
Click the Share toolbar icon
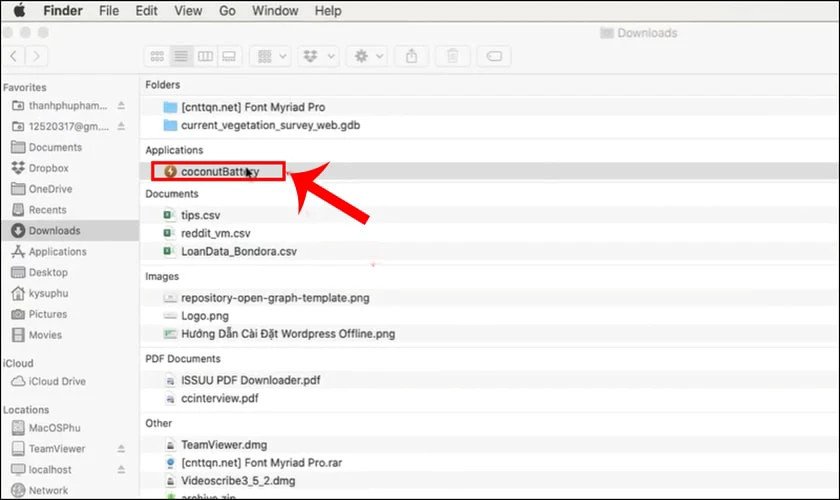[x=416, y=56]
